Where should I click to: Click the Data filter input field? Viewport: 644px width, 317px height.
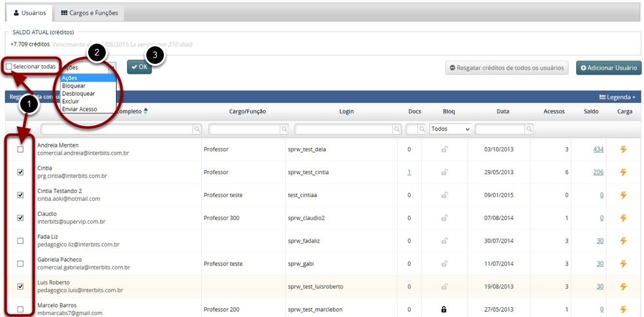point(500,129)
